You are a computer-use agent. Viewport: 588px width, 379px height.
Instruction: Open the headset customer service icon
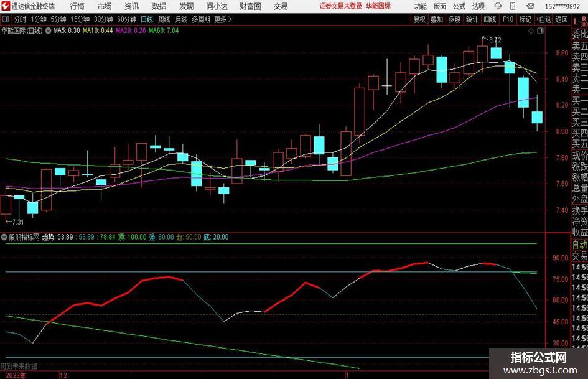coord(498,6)
